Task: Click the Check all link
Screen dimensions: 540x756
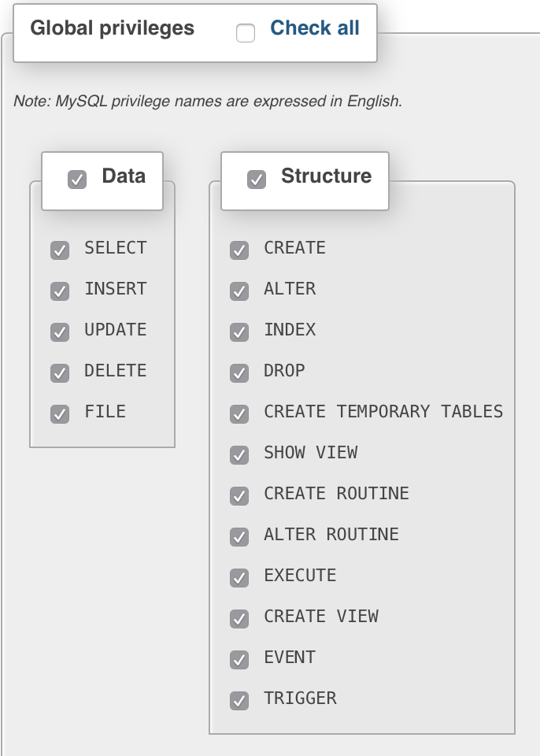Action: click(315, 28)
